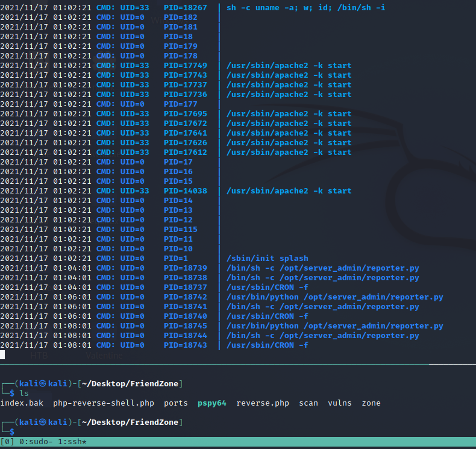The width and height of the screenshot is (476, 449).
Task: Click the white cursor block in upper pane
Action: [x=2, y=355]
